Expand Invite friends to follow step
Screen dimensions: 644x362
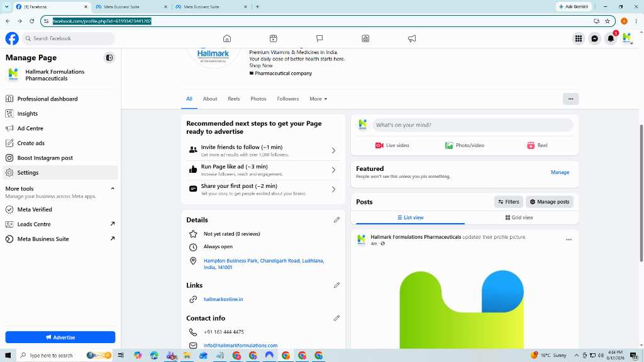click(263, 151)
